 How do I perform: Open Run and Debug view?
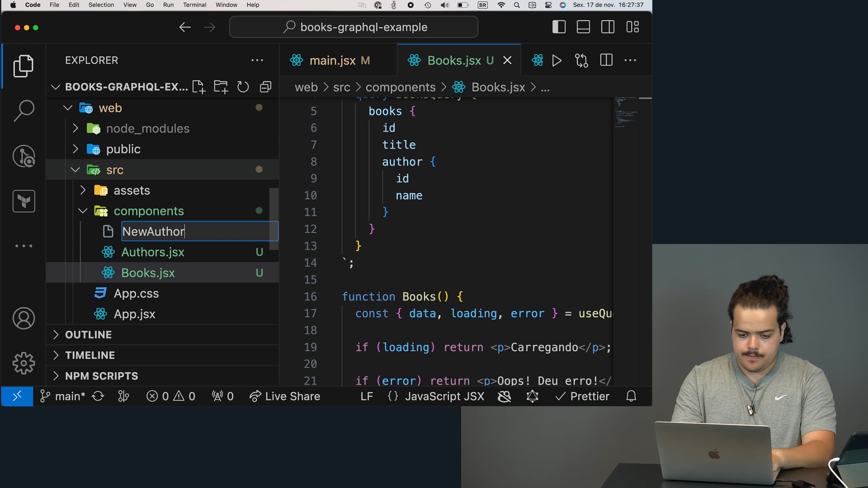point(24,156)
